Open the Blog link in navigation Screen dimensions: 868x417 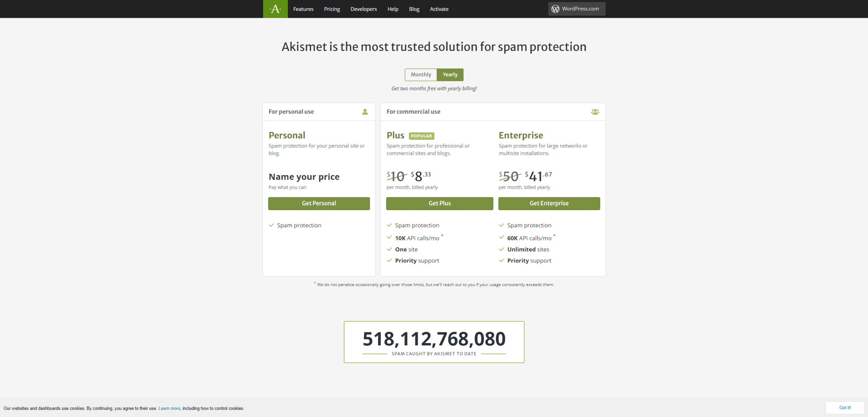click(x=414, y=9)
